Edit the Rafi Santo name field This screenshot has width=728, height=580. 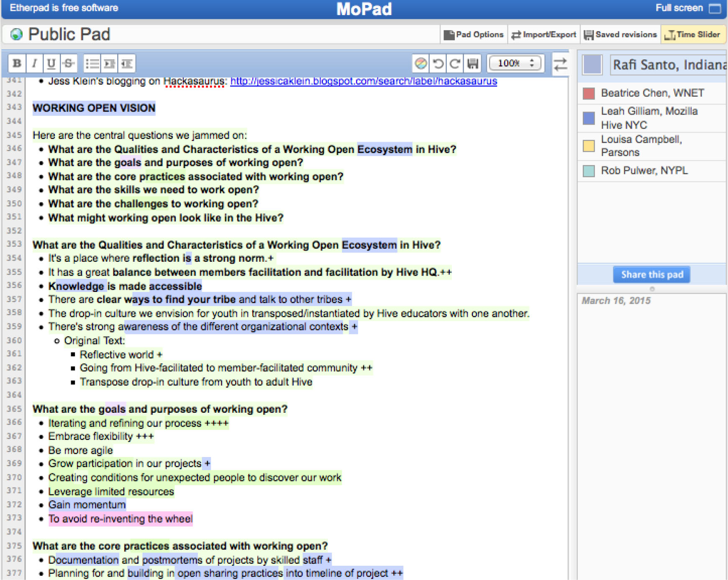tap(668, 65)
